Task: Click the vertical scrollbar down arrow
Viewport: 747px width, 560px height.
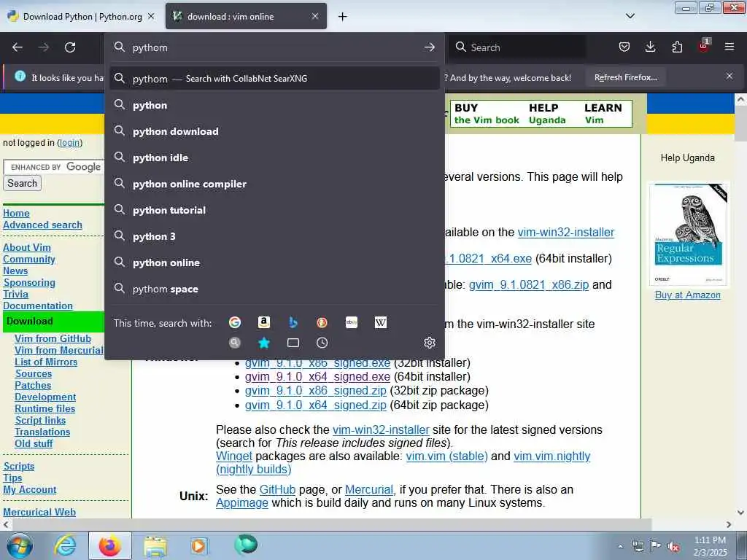Action: click(741, 513)
